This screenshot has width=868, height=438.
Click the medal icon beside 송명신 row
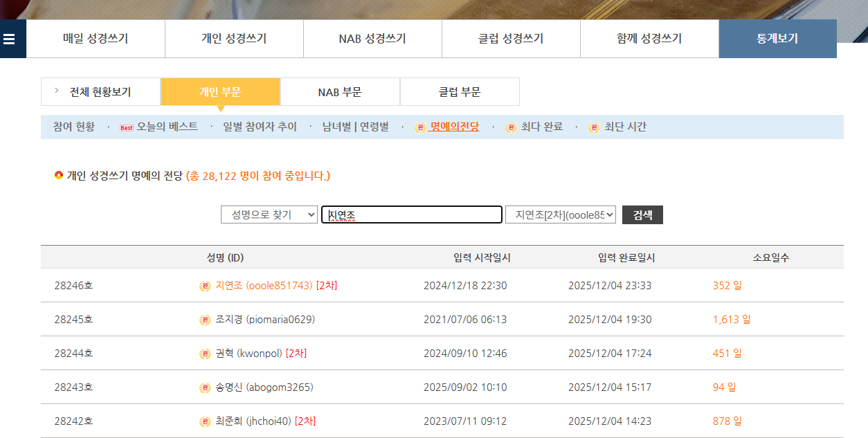(205, 387)
